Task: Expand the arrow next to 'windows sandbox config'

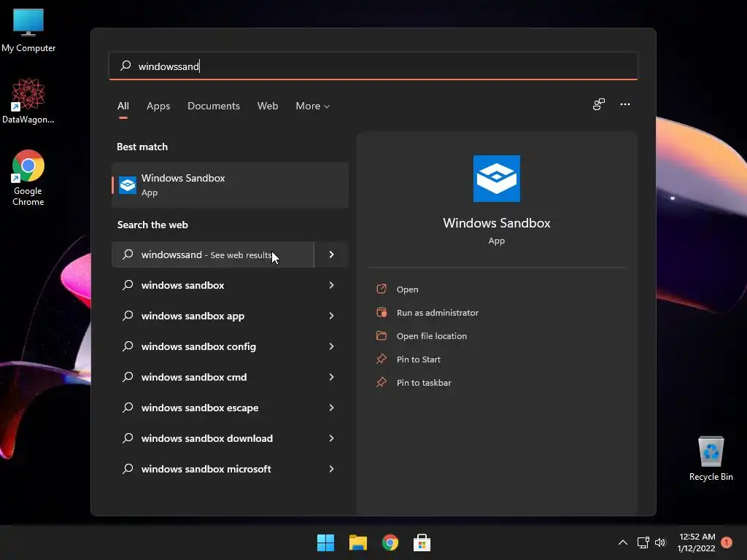Action: (332, 346)
